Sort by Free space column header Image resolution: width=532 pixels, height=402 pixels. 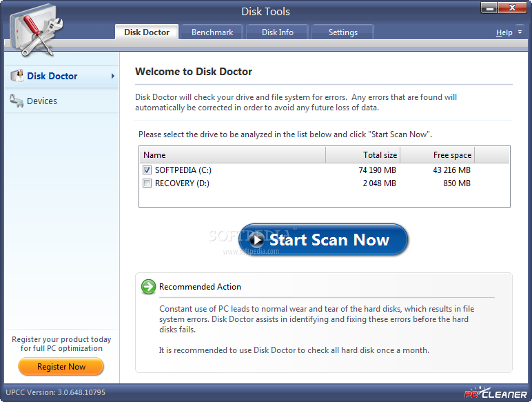point(438,155)
